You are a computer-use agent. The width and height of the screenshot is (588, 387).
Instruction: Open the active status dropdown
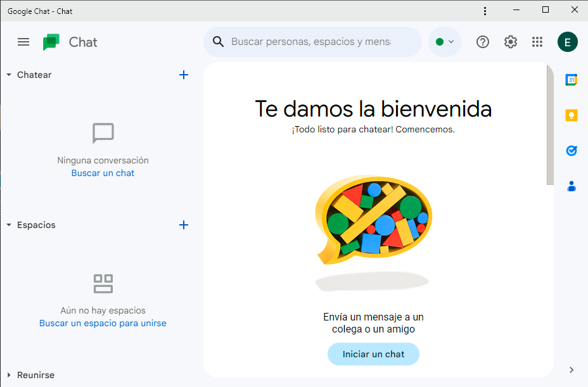(x=445, y=42)
